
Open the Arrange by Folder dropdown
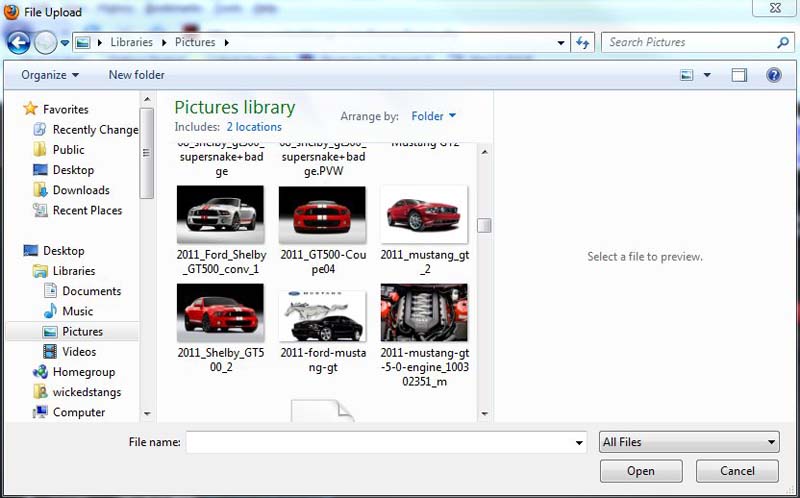pyautogui.click(x=433, y=116)
